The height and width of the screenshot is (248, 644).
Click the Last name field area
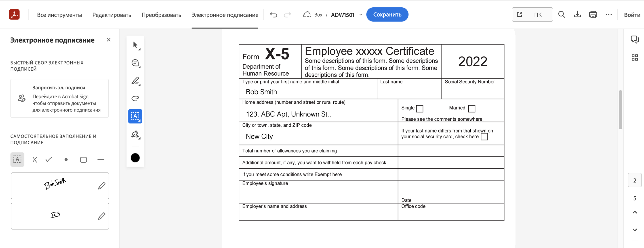click(x=409, y=89)
